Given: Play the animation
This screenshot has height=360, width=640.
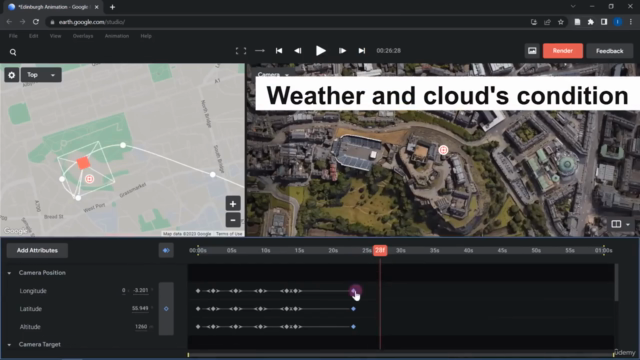Looking at the screenshot, I should [321, 51].
